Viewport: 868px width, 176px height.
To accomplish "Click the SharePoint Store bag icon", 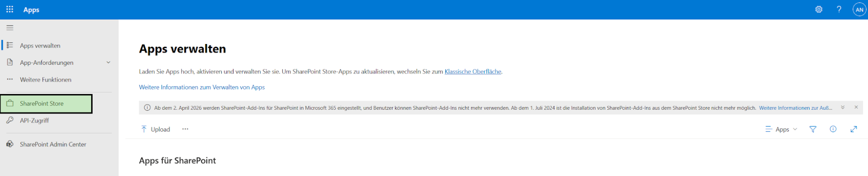I will coord(10,103).
